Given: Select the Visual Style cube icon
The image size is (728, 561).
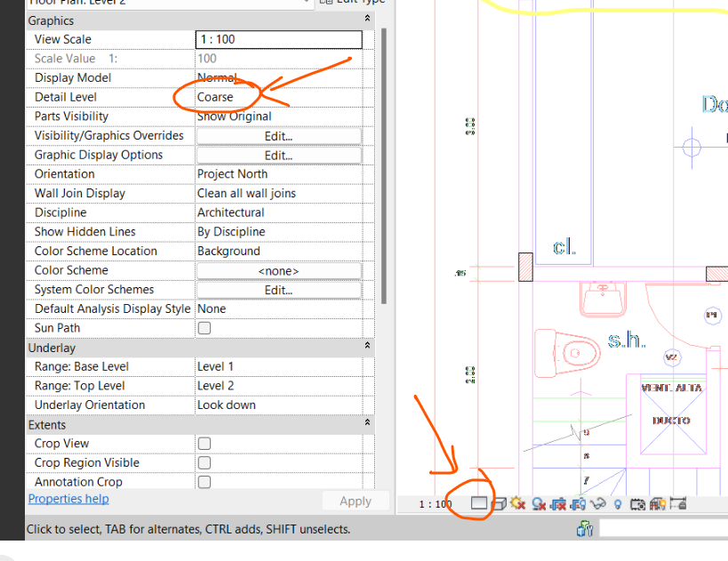Looking at the screenshot, I should click(x=498, y=502).
